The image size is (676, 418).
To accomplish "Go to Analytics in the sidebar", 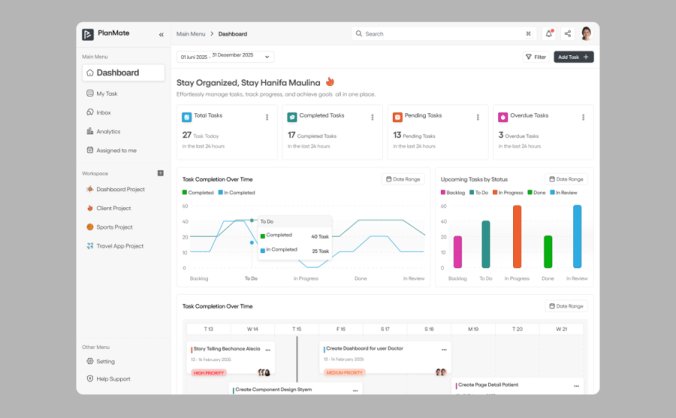I will pyautogui.click(x=108, y=131).
